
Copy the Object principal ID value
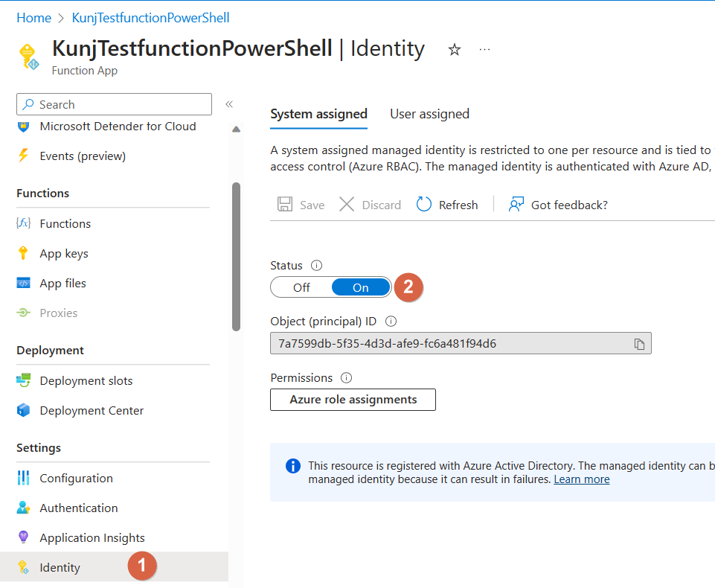639,344
